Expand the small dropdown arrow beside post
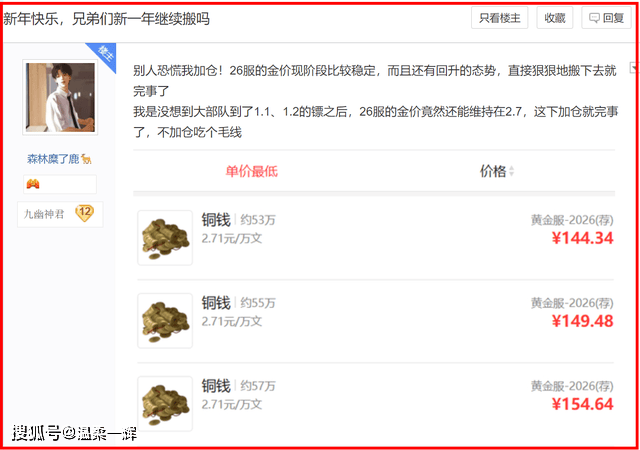The image size is (640, 450). tap(633, 67)
